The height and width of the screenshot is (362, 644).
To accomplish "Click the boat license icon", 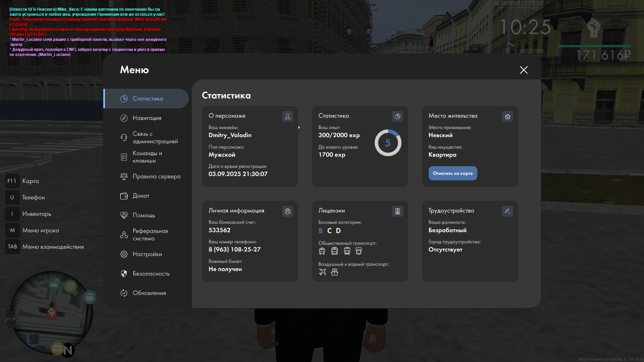I will coord(334,272).
